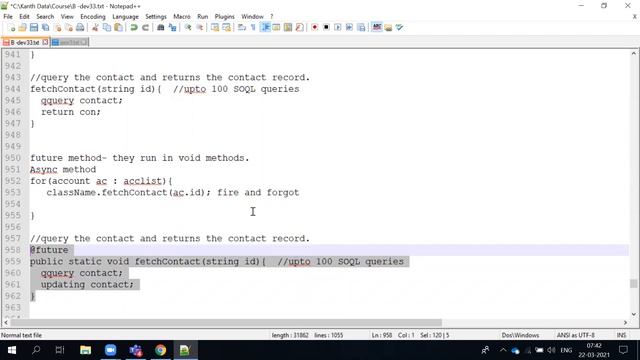
Task: Click line number 950 in the margin
Action: (x=13, y=158)
